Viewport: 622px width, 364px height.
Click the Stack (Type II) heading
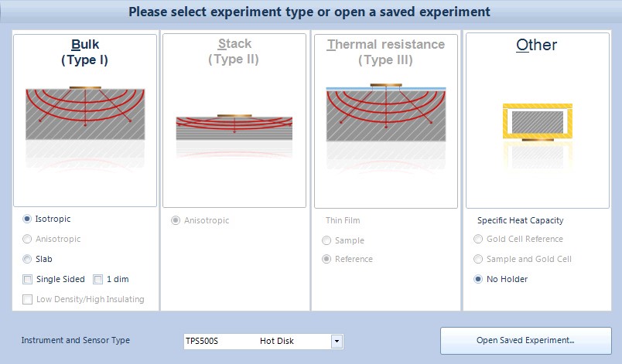point(234,52)
